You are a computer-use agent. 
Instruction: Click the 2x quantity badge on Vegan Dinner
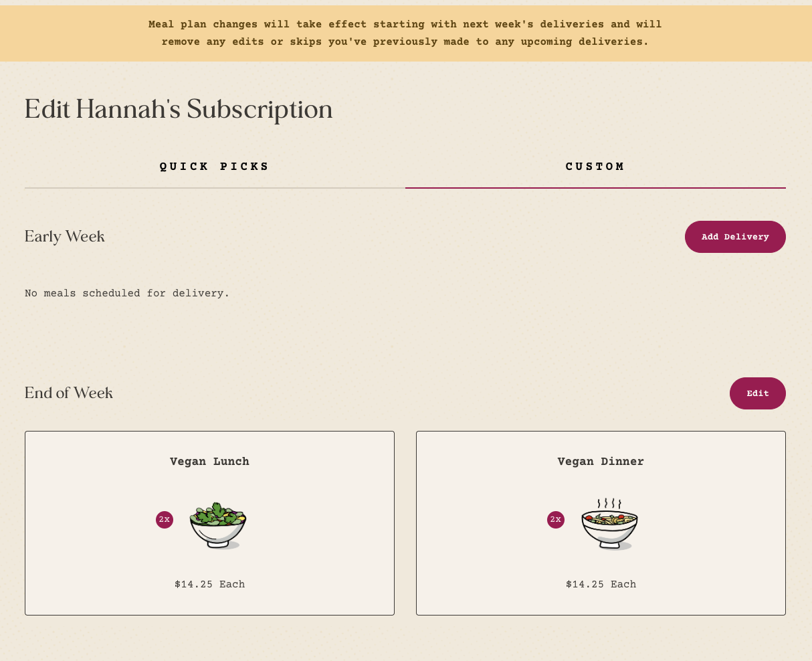pyautogui.click(x=556, y=520)
